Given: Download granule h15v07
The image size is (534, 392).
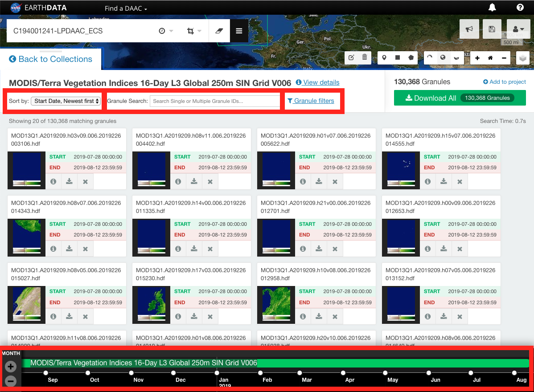Looking at the screenshot, I should click(444, 181).
